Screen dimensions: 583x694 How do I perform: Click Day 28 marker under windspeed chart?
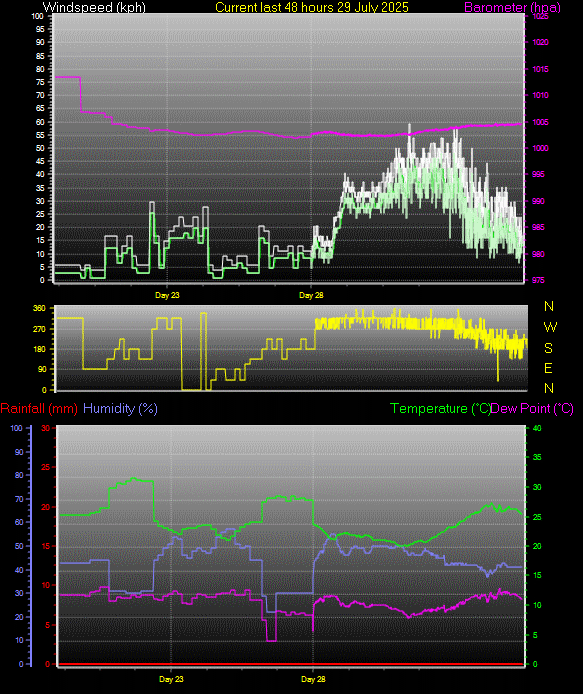pyautogui.click(x=311, y=295)
